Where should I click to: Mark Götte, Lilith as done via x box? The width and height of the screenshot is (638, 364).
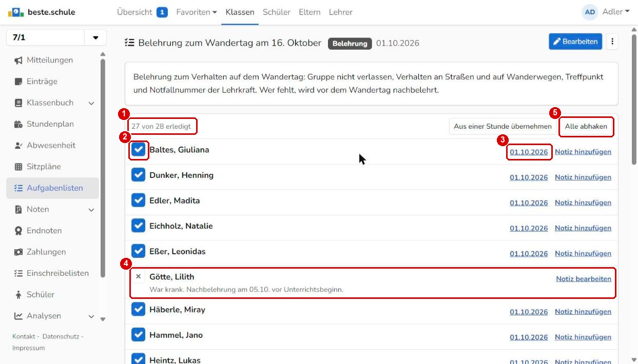tap(138, 277)
